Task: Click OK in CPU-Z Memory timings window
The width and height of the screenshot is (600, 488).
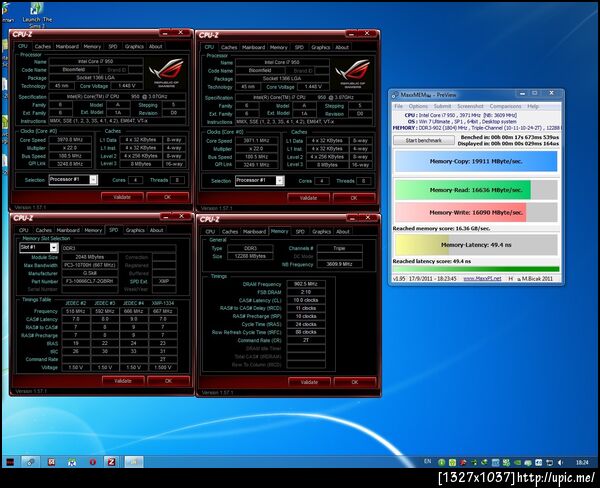Action: pyautogui.click(x=355, y=382)
